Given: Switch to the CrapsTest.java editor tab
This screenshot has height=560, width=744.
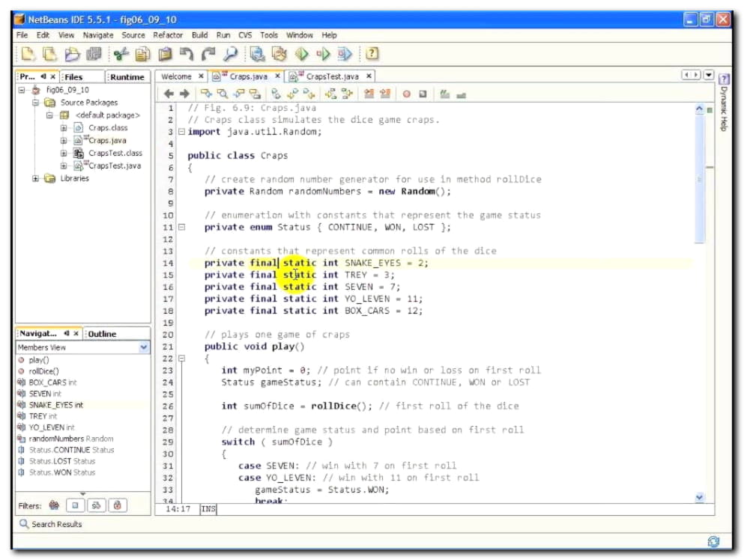Looking at the screenshot, I should [332, 76].
